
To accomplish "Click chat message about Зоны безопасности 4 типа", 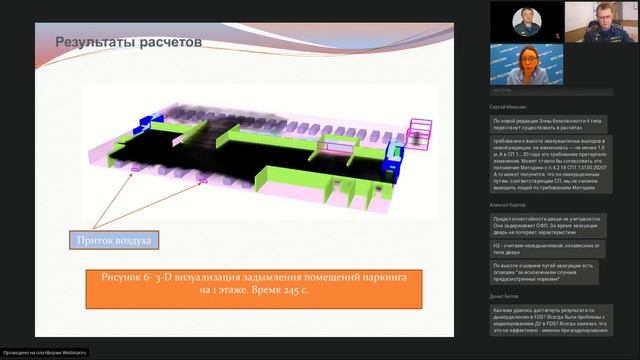I will pos(548,124).
